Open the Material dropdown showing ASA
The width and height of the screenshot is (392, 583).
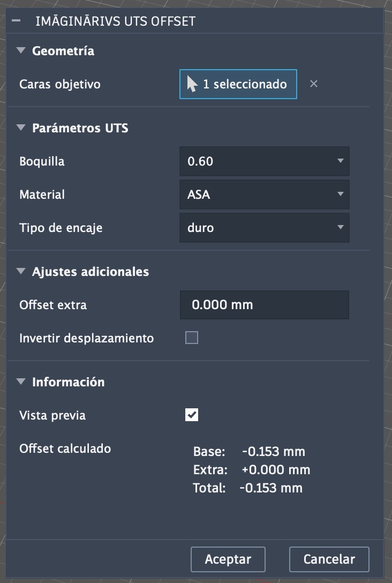[265, 195]
